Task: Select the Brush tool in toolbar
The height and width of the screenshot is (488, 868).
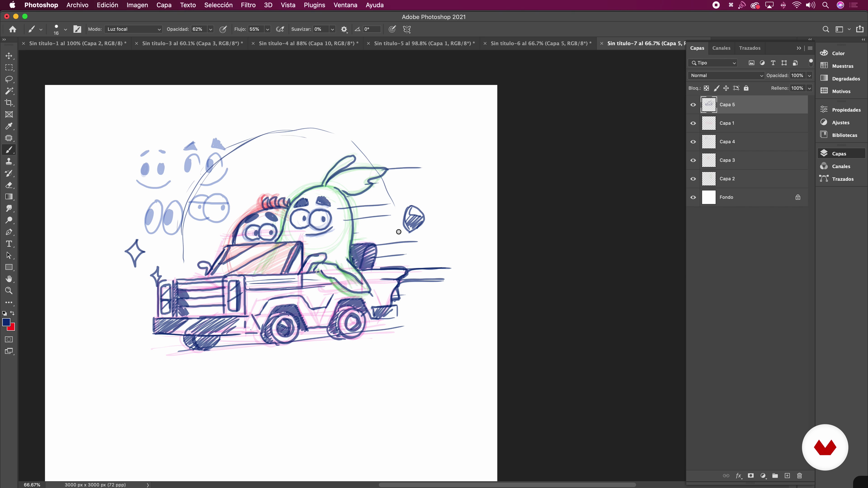Action: 9,150
